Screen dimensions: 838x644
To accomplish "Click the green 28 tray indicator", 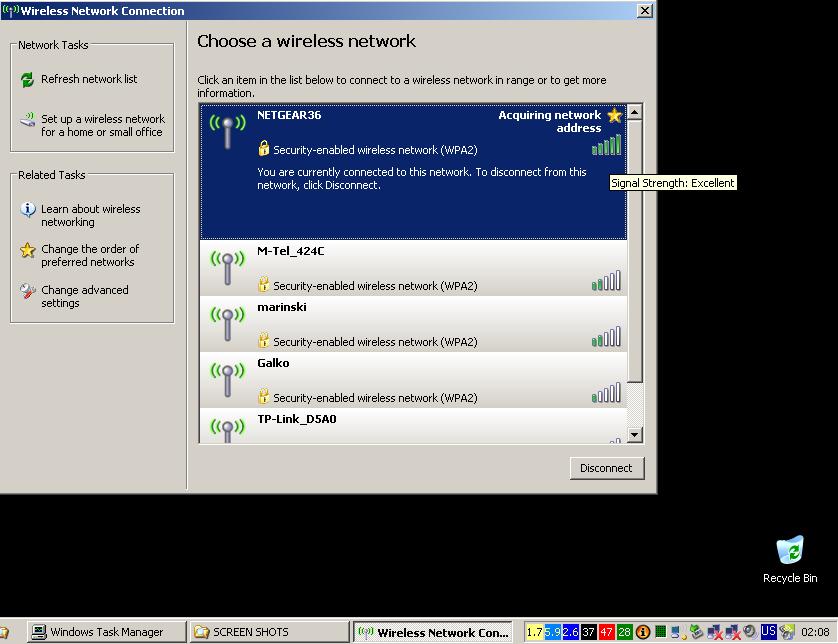I will point(625,632).
